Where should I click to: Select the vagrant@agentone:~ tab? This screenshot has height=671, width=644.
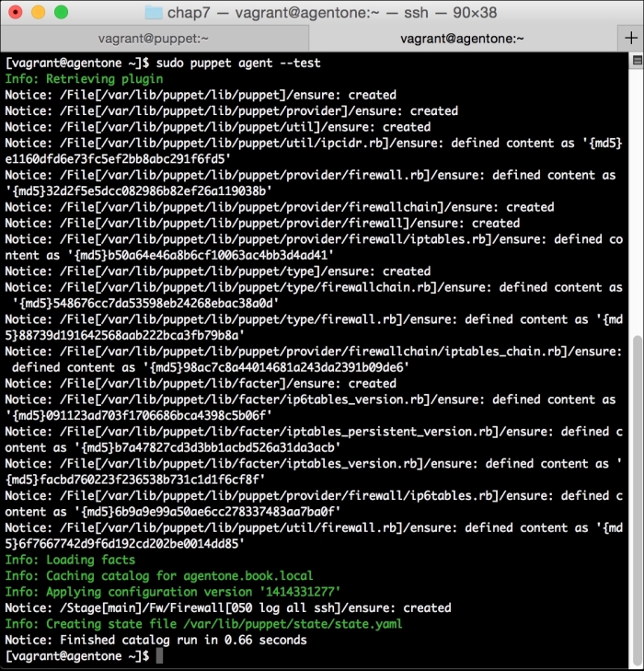click(465, 38)
